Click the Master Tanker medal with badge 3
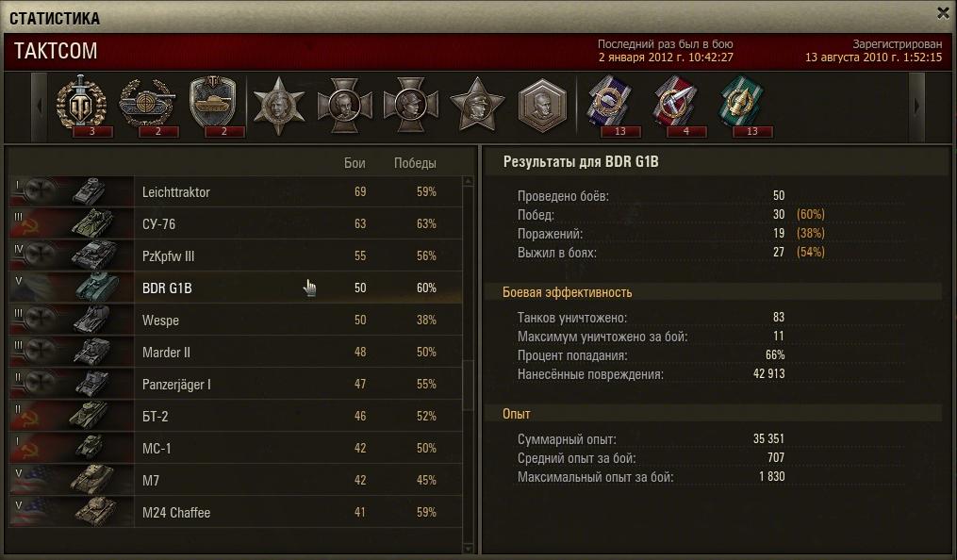The width and height of the screenshot is (957, 560). [82, 105]
